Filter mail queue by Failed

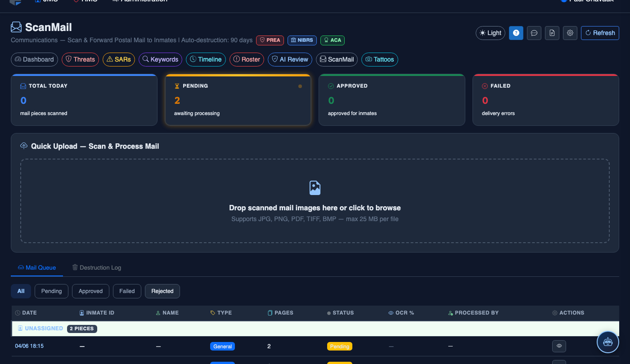pyautogui.click(x=127, y=291)
